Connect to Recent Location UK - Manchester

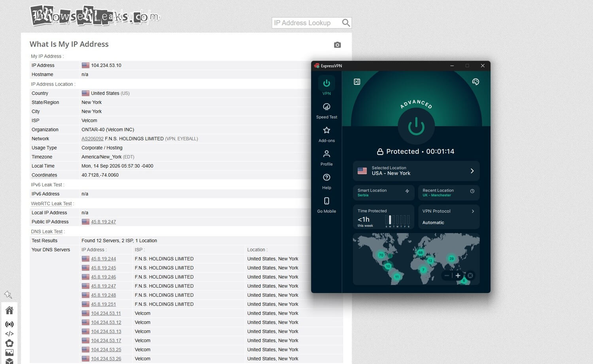[449, 193]
